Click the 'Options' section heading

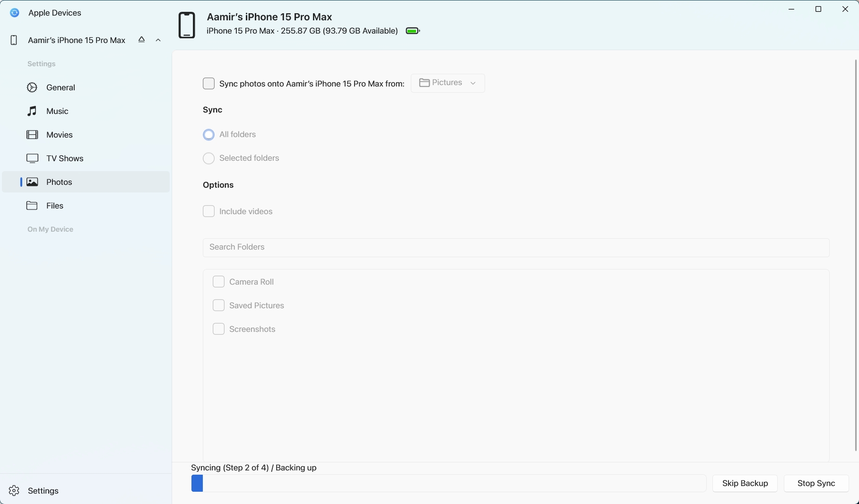click(x=218, y=185)
